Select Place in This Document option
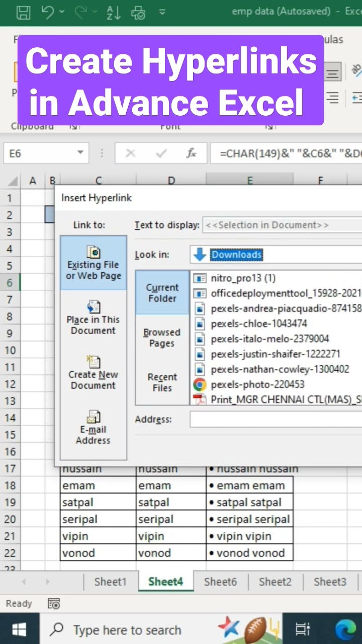362x644 pixels. pyautogui.click(x=94, y=317)
